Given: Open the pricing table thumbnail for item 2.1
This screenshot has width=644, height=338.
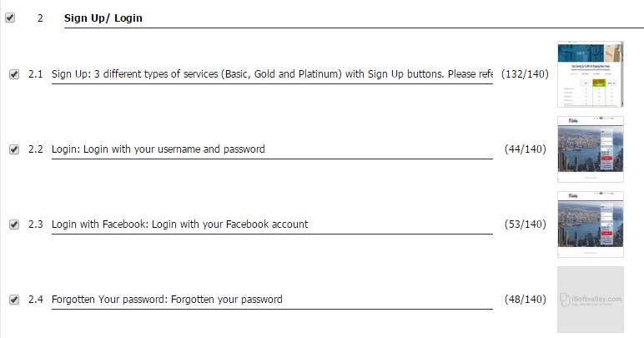Looking at the screenshot, I should (x=591, y=74).
